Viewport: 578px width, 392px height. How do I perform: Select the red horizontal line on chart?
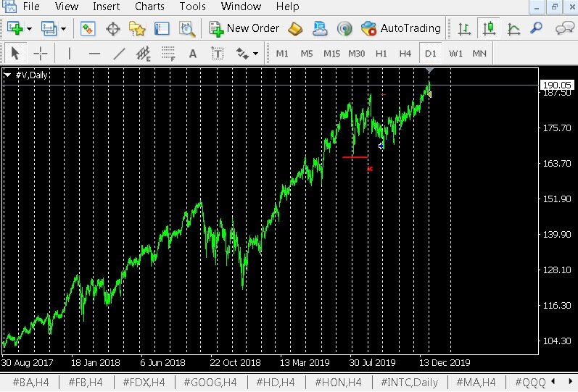[x=355, y=157]
